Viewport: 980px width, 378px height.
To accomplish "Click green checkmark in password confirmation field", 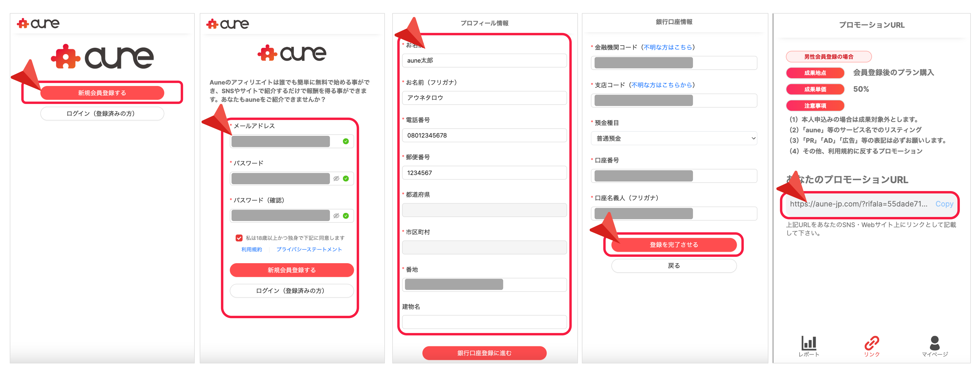I will (346, 216).
